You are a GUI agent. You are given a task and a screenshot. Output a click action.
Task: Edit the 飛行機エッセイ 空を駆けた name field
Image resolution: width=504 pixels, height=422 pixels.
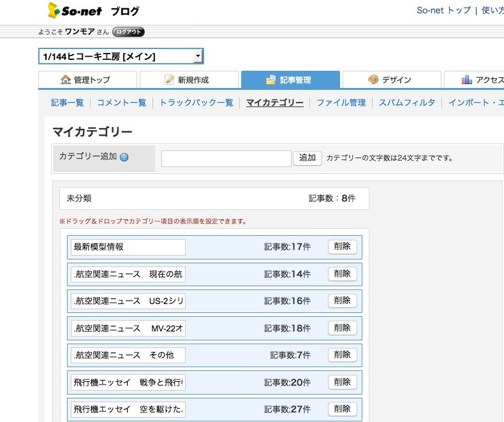[x=128, y=409]
